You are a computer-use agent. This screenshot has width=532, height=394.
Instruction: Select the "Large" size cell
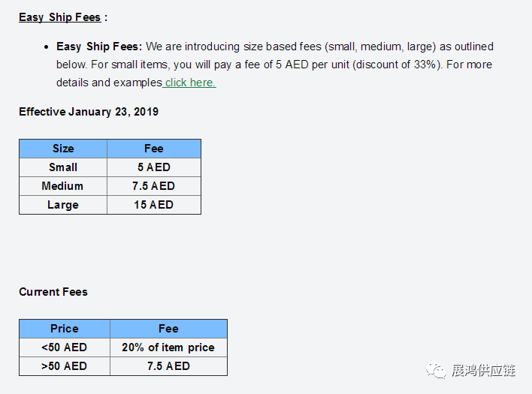tap(63, 205)
